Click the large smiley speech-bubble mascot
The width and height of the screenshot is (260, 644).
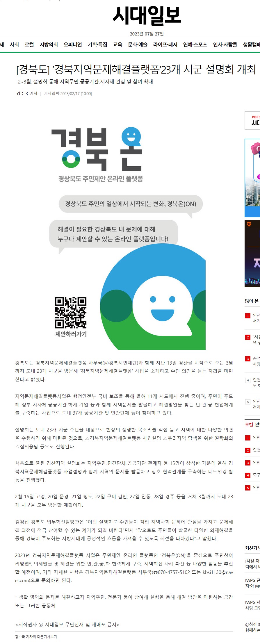coord(162,306)
